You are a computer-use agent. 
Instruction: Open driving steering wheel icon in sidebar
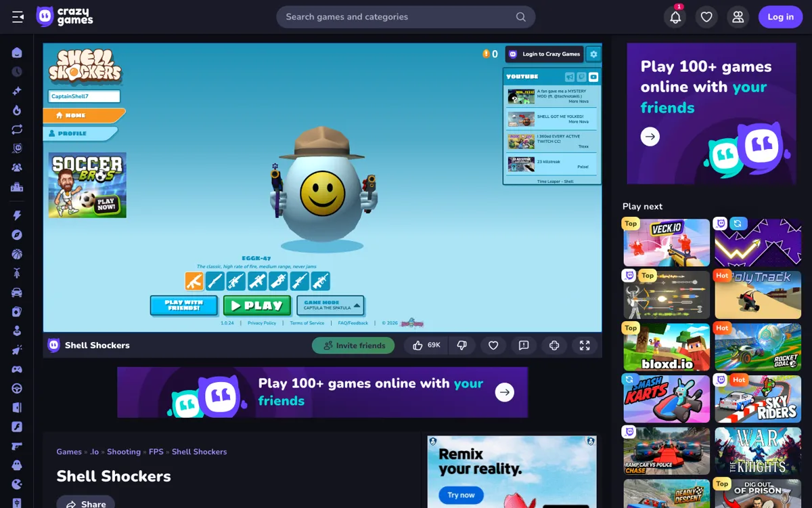point(17,389)
